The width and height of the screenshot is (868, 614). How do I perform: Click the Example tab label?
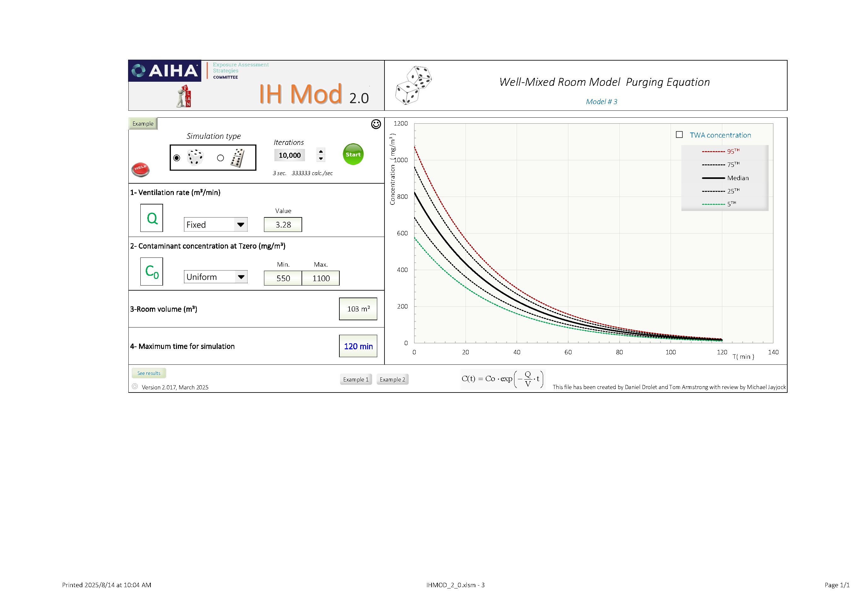143,124
